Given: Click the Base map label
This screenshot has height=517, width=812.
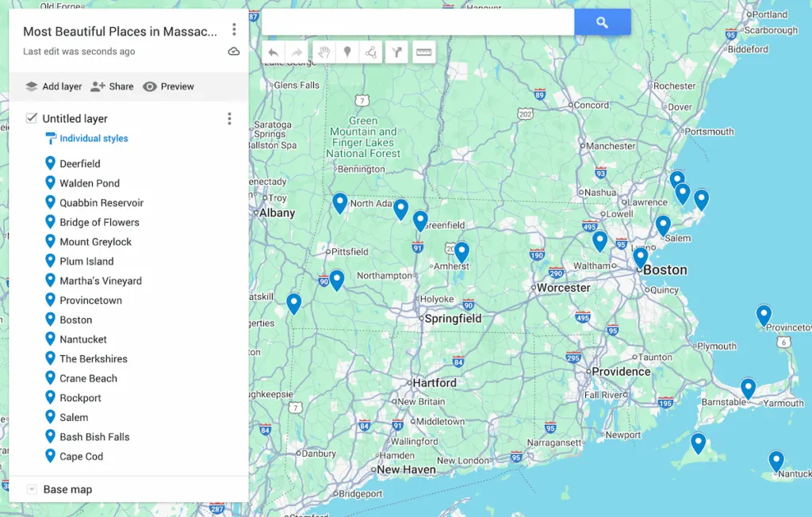Looking at the screenshot, I should tap(67, 489).
